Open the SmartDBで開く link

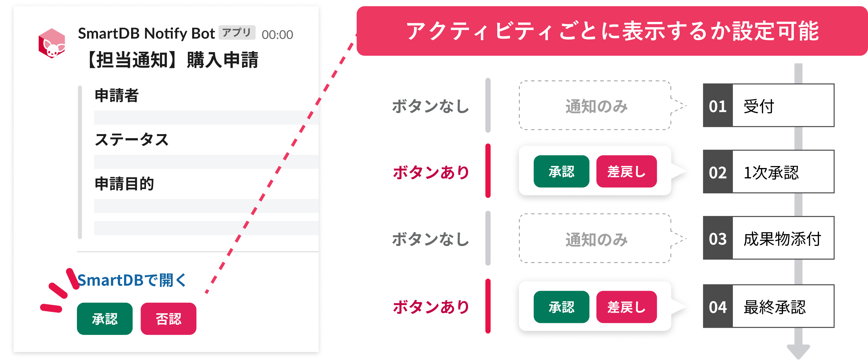(132, 280)
